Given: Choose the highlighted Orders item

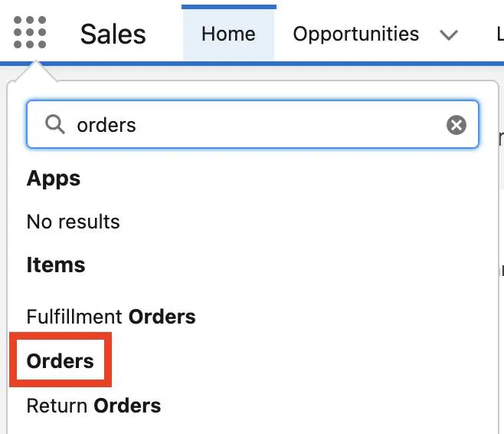Looking at the screenshot, I should pos(60,361).
